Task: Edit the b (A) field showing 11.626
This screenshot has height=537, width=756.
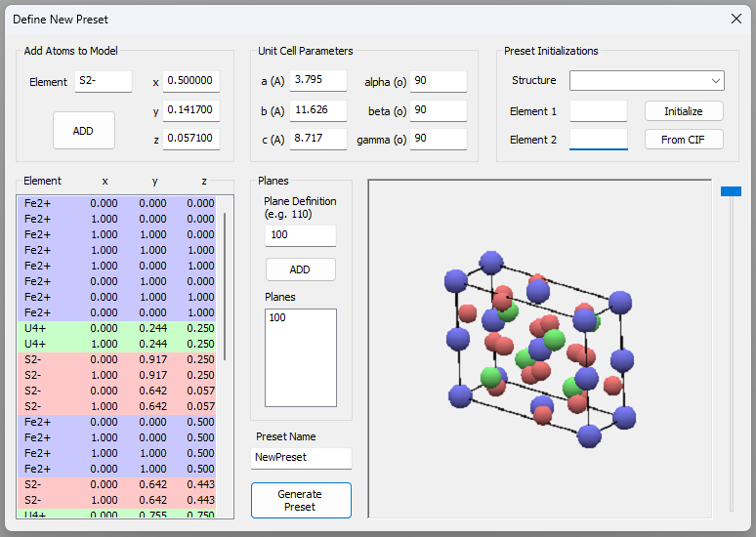Action: click(317, 110)
